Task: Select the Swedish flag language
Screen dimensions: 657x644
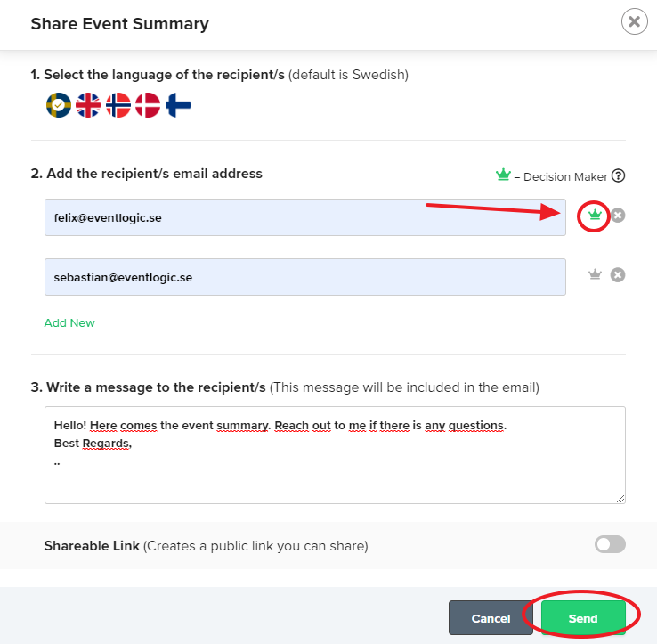Action: pos(59,105)
